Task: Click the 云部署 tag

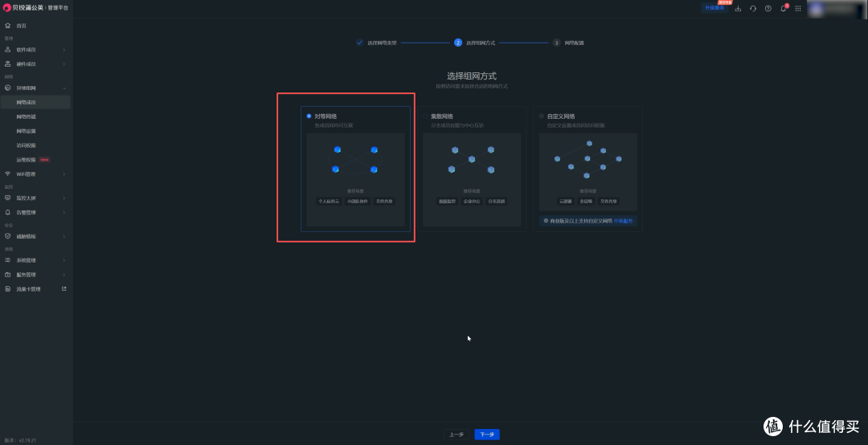Action: (x=565, y=202)
